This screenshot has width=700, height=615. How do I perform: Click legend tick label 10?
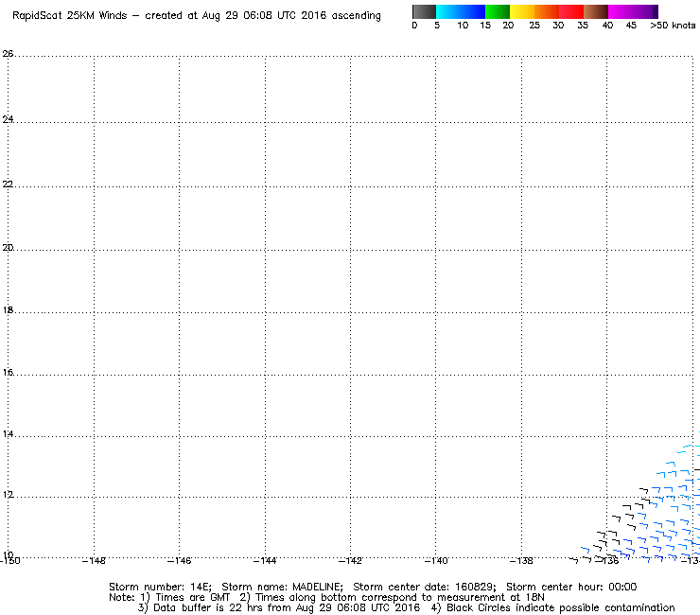(463, 26)
